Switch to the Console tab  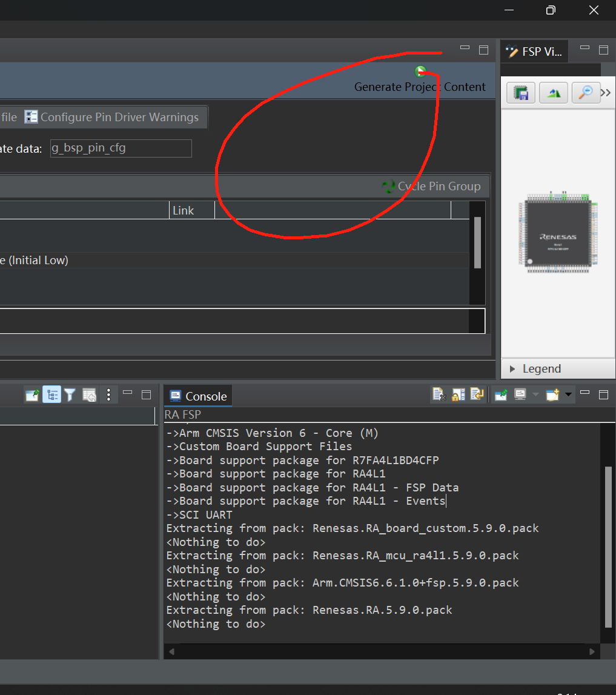click(x=198, y=396)
